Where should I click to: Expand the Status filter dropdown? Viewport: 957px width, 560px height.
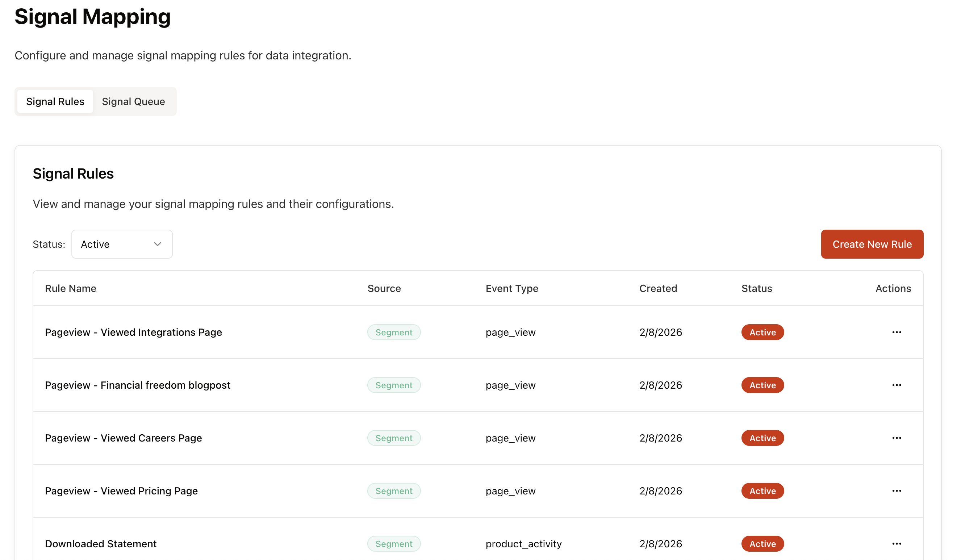(x=122, y=244)
